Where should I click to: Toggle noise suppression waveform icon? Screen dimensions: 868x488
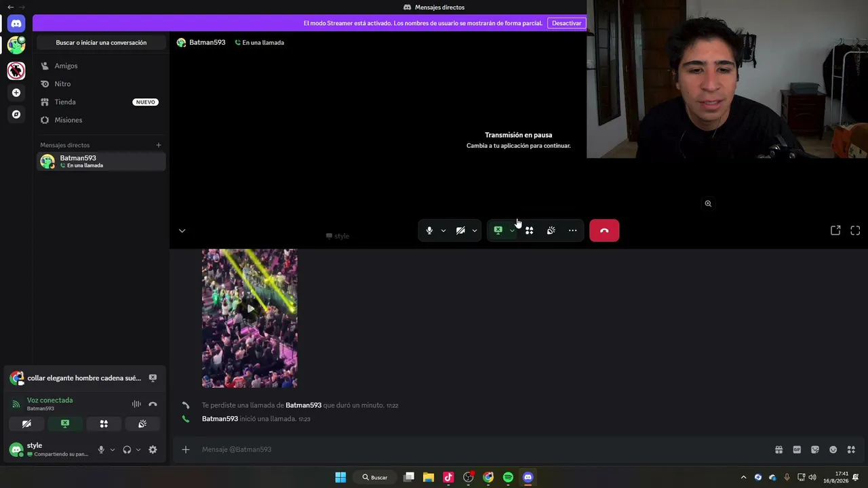pyautogui.click(x=136, y=404)
